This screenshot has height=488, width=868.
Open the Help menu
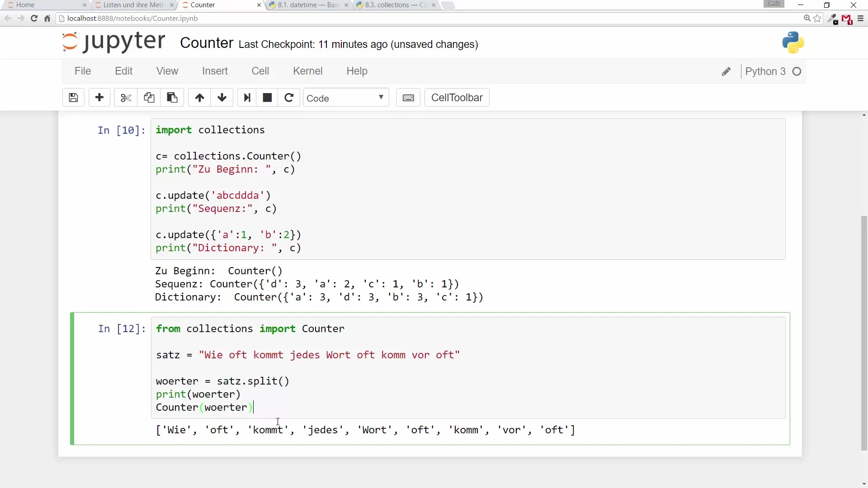coord(357,71)
